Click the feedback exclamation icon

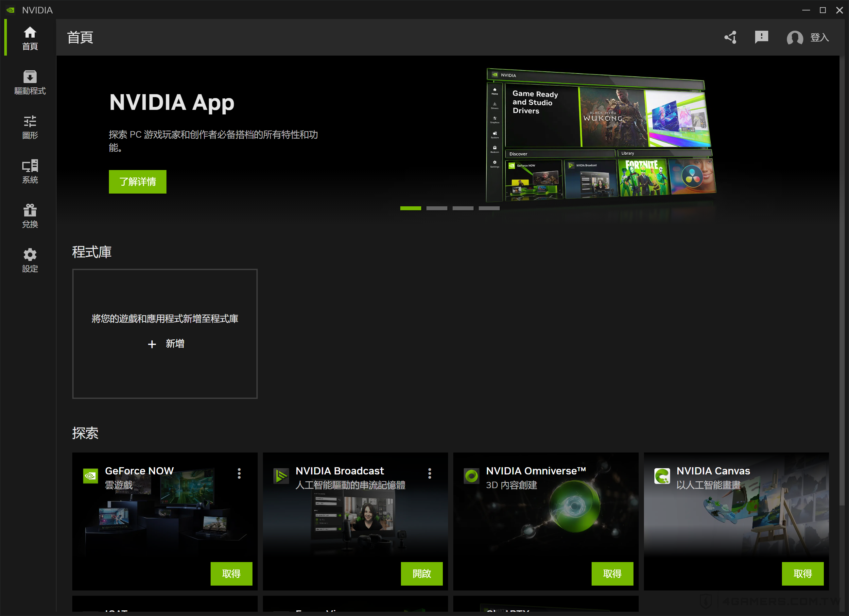761,37
